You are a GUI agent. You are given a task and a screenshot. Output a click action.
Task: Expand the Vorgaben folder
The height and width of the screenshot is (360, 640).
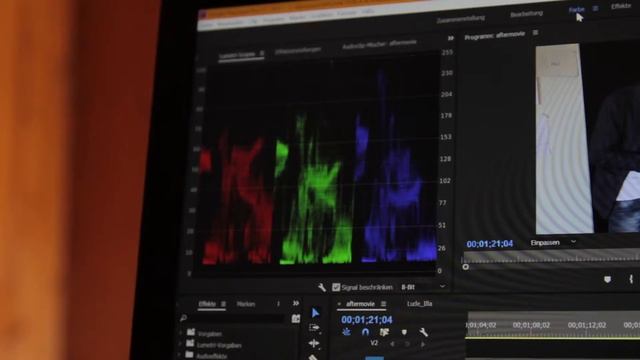coord(181,333)
